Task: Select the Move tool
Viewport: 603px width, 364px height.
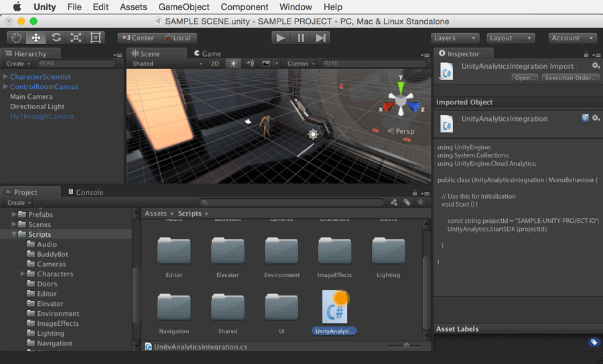Action: (x=36, y=38)
